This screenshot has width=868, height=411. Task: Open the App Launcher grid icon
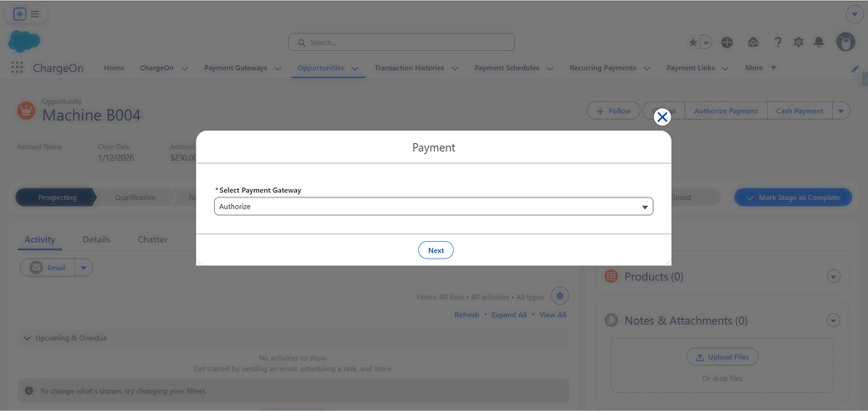pyautogui.click(x=18, y=68)
